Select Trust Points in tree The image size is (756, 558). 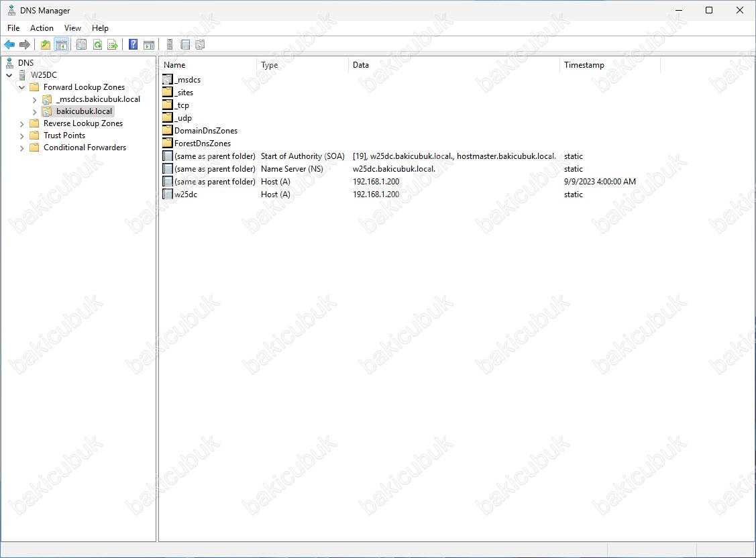pyautogui.click(x=64, y=135)
